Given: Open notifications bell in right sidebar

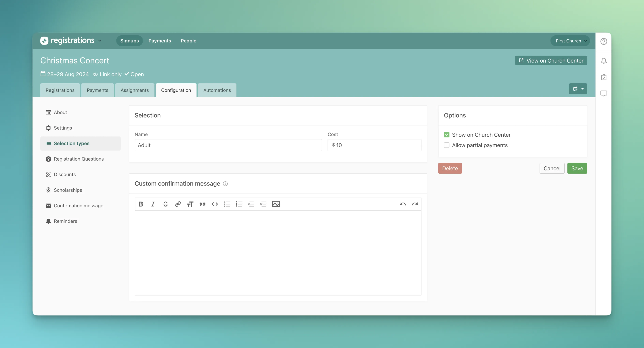Looking at the screenshot, I should pyautogui.click(x=603, y=61).
